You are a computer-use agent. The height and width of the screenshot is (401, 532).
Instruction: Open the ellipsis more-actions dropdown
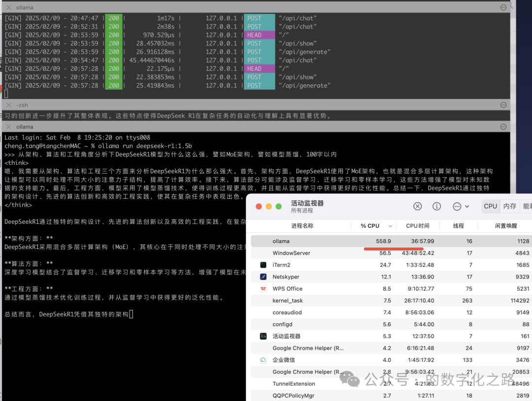pos(461,207)
